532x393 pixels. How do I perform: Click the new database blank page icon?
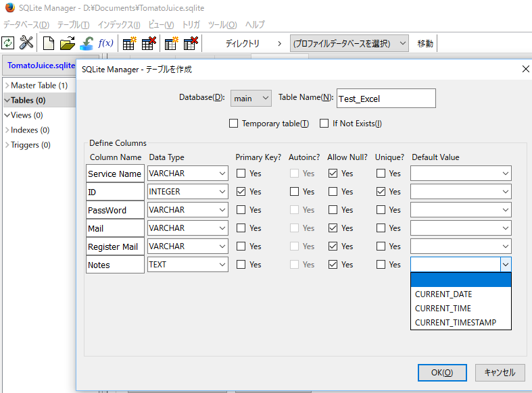(49, 43)
